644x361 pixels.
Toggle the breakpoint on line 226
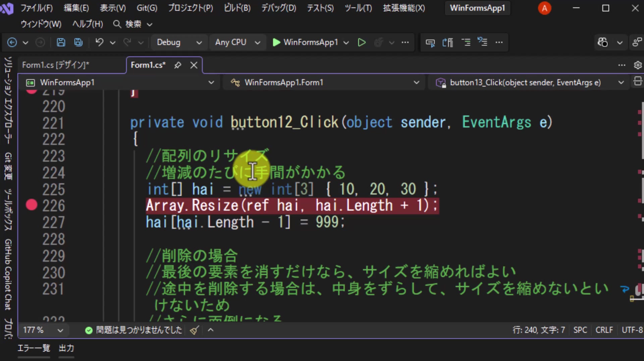click(x=32, y=205)
